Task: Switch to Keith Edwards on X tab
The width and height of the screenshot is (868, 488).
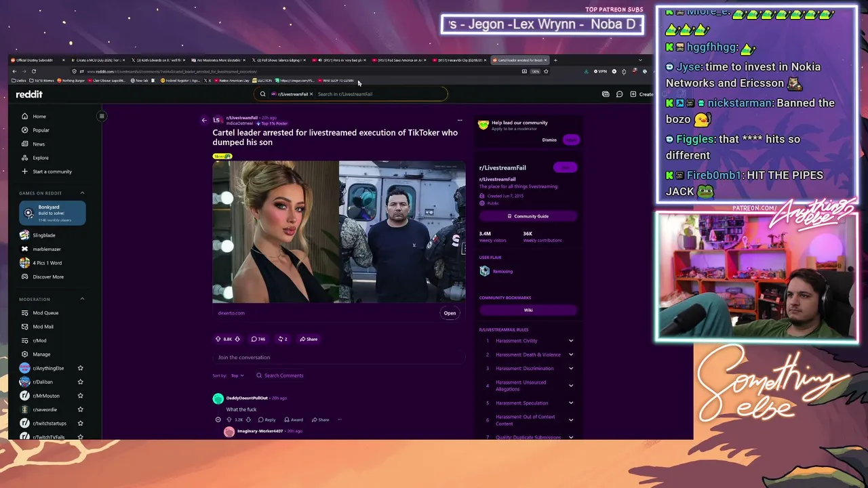Action: [x=159, y=60]
